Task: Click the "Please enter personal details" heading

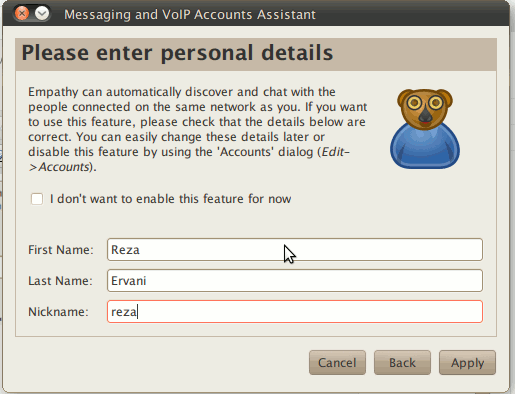Action: (x=177, y=53)
